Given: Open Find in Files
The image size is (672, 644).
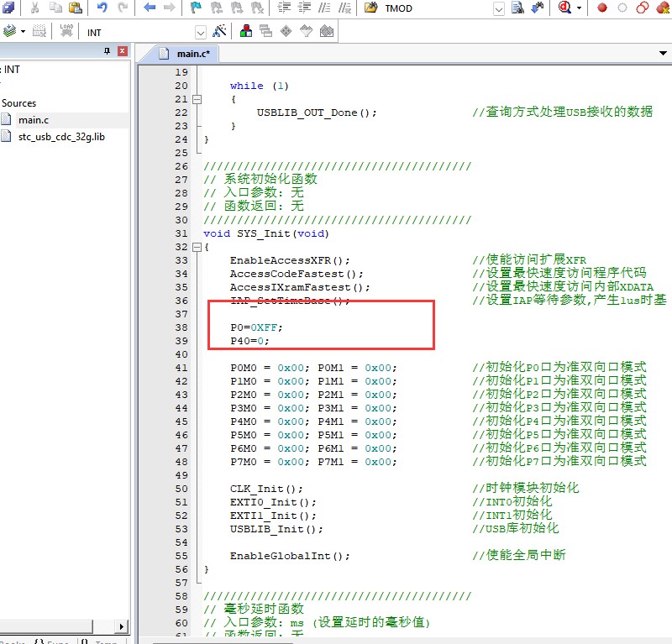Looking at the screenshot, I should [371, 8].
